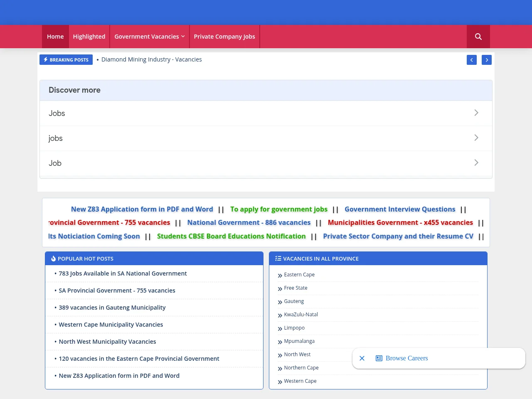Select Northern Cape province
The width and height of the screenshot is (532, 399).
(301, 368)
